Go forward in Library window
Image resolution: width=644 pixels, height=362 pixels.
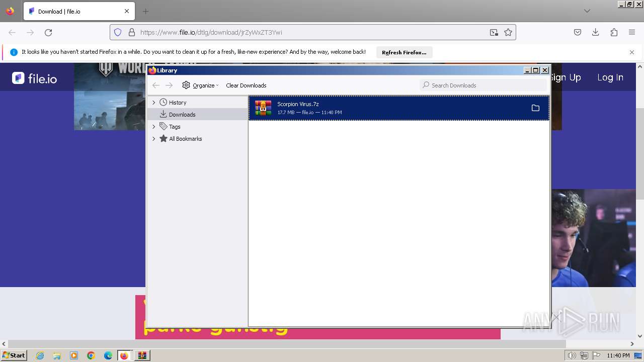pyautogui.click(x=169, y=85)
